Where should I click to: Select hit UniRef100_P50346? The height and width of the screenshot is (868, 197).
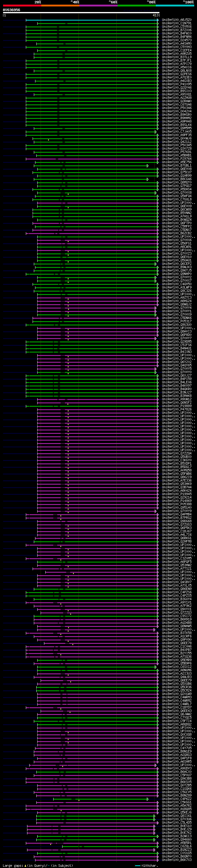tap(176, 108)
